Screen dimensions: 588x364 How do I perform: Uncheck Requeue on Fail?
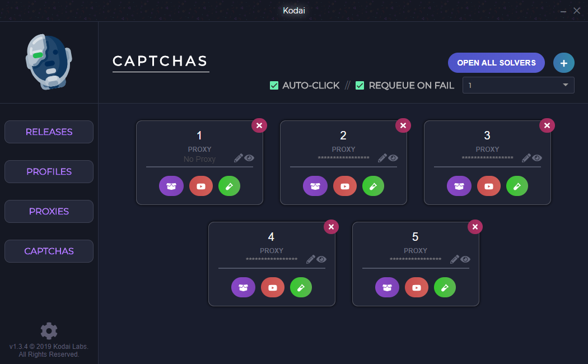pyautogui.click(x=360, y=86)
